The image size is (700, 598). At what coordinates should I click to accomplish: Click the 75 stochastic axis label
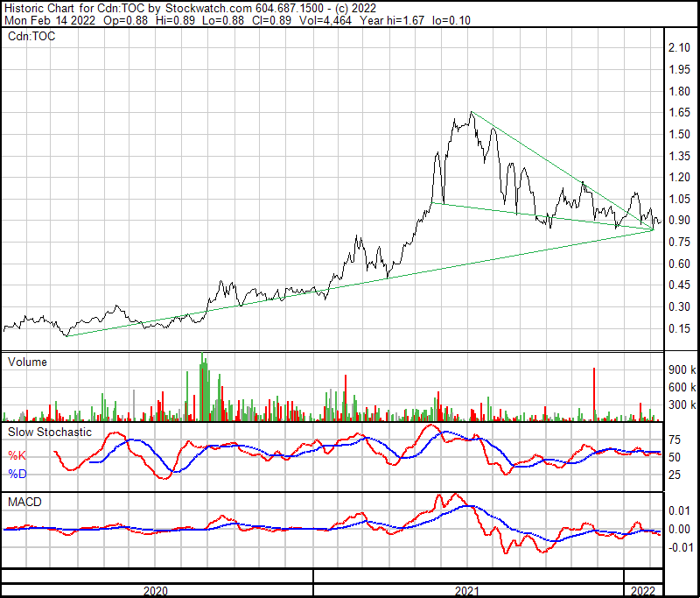click(675, 440)
